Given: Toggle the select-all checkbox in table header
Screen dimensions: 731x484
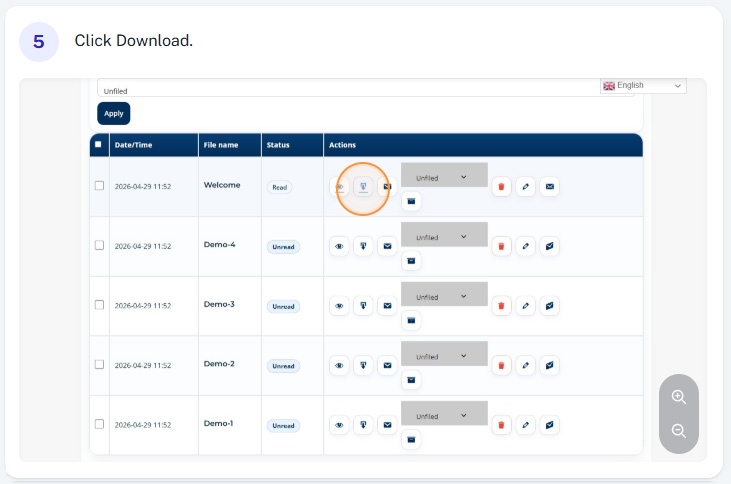Looking at the screenshot, I should (x=98, y=145).
